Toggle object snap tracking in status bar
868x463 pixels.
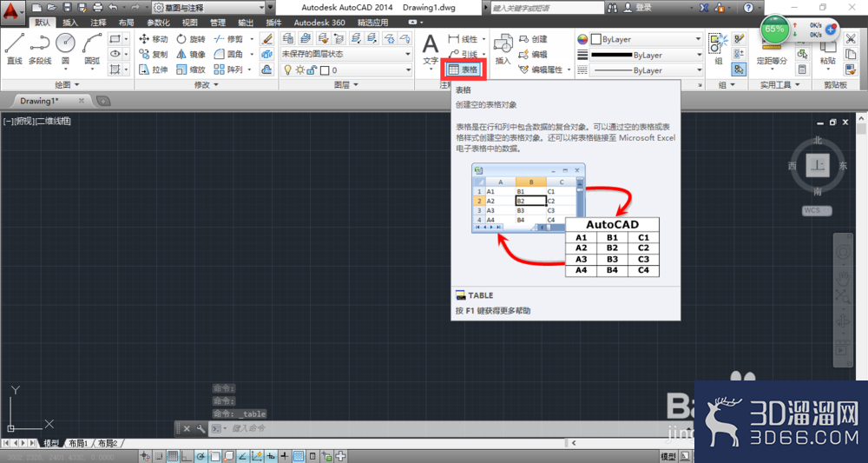242,456
